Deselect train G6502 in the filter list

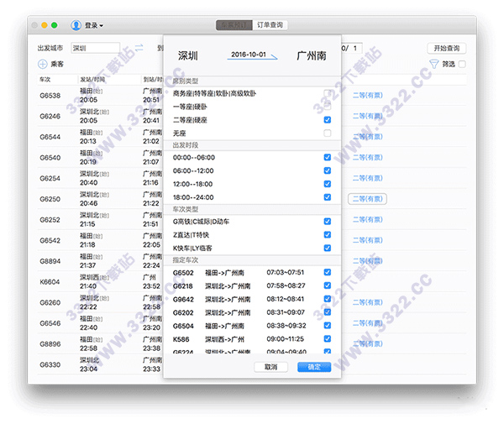click(x=328, y=272)
